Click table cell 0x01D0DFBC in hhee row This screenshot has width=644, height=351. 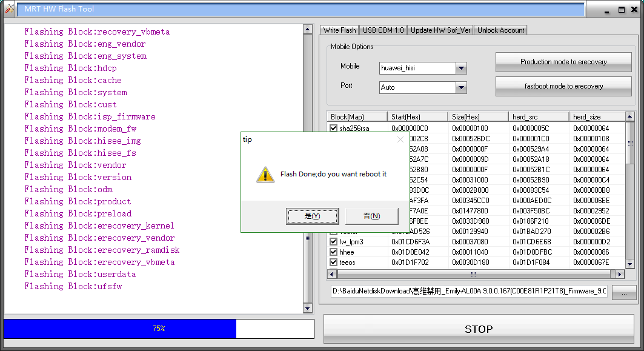click(x=532, y=252)
